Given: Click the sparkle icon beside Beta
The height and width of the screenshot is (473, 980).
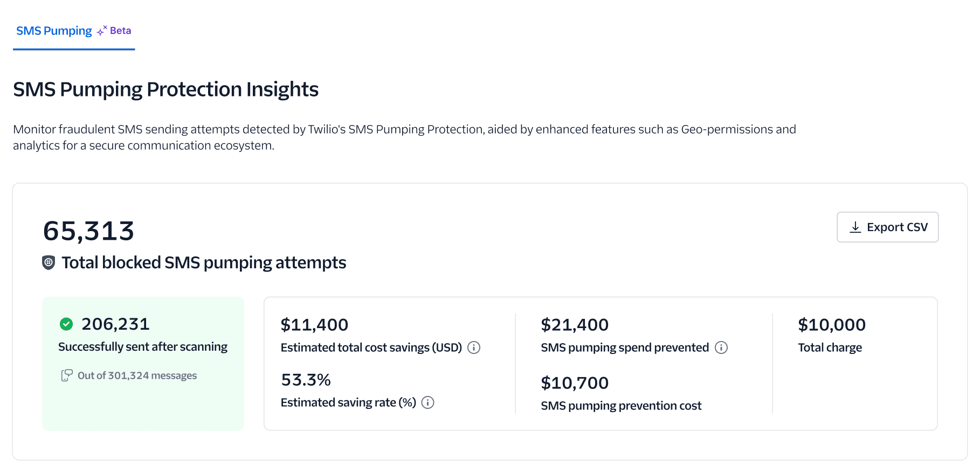Looking at the screenshot, I should point(102,31).
